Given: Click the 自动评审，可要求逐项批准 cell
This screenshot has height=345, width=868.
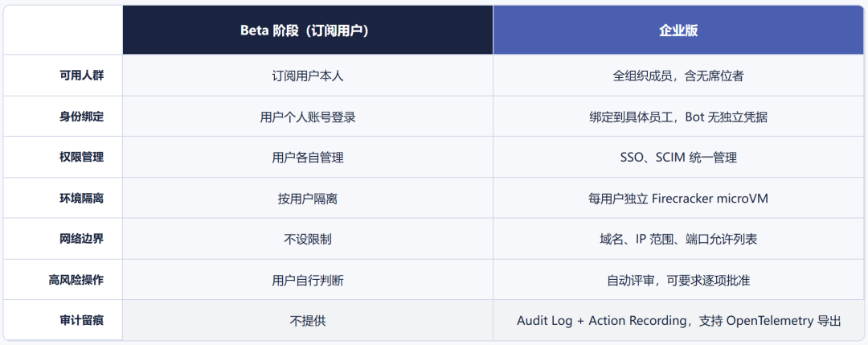Looking at the screenshot, I should coord(678,280).
